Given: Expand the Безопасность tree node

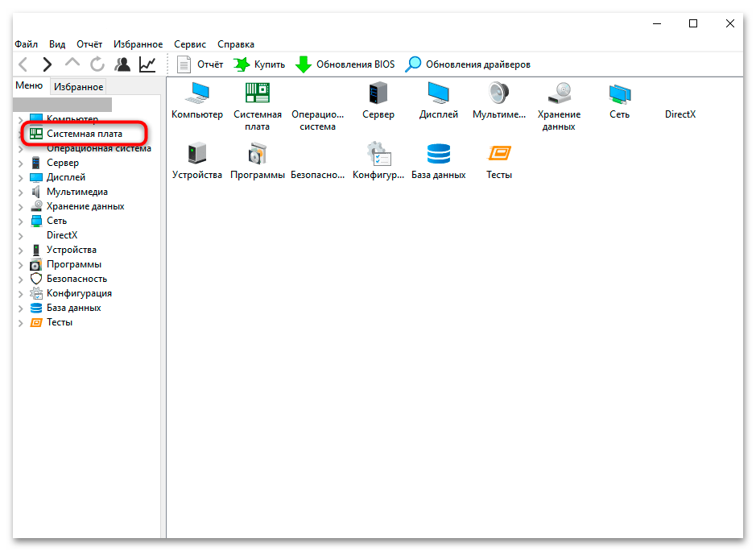Looking at the screenshot, I should 21,280.
